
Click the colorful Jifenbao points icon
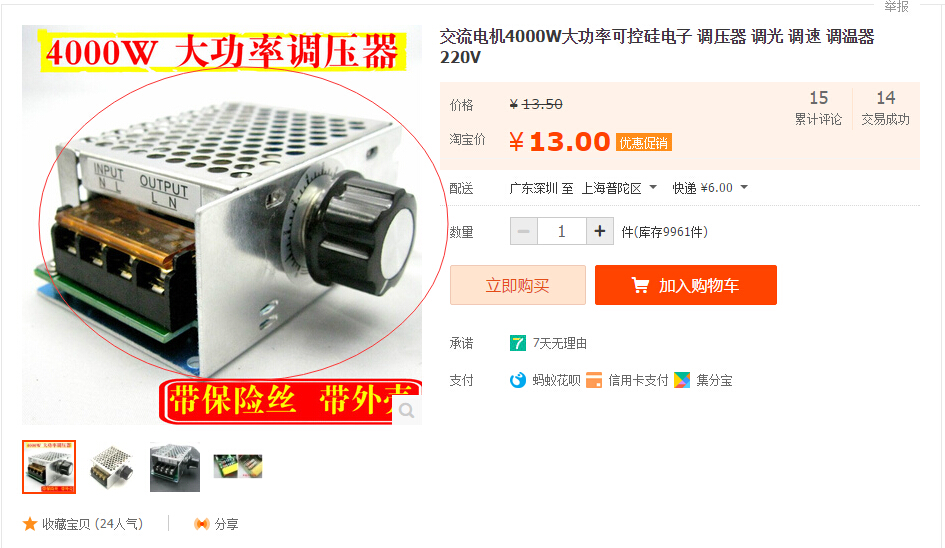pyautogui.click(x=682, y=380)
